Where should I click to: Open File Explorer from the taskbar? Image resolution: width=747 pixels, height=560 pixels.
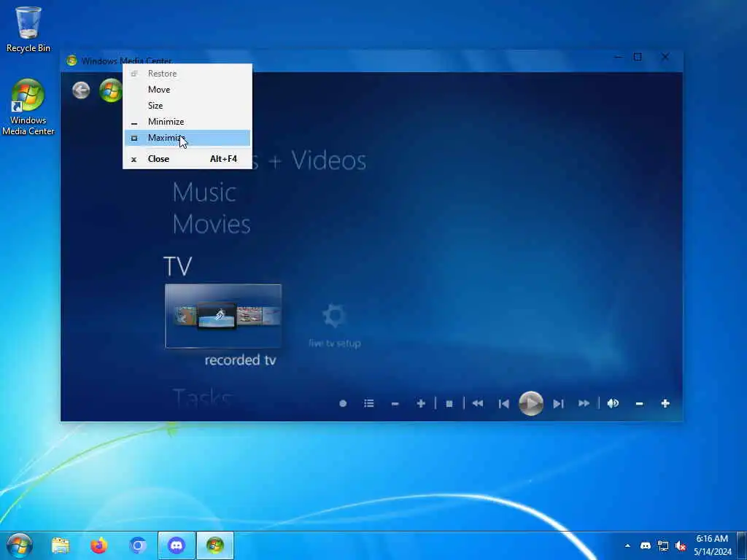[61, 545]
